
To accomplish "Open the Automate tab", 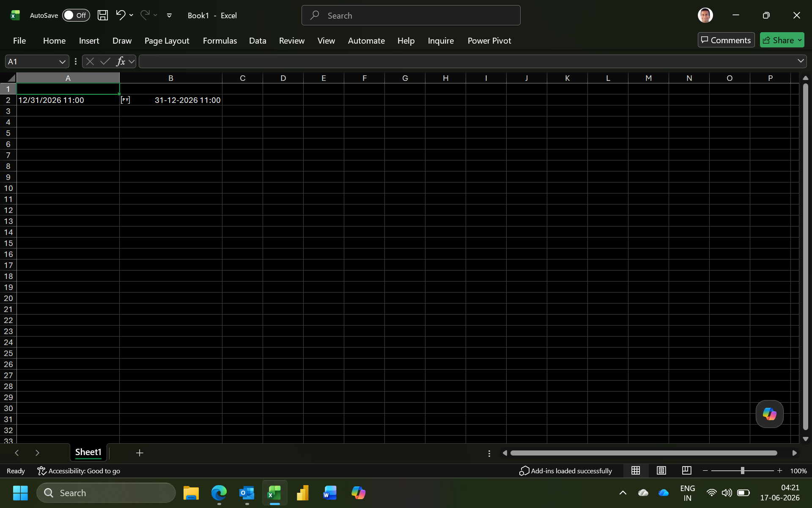I will coord(366,41).
